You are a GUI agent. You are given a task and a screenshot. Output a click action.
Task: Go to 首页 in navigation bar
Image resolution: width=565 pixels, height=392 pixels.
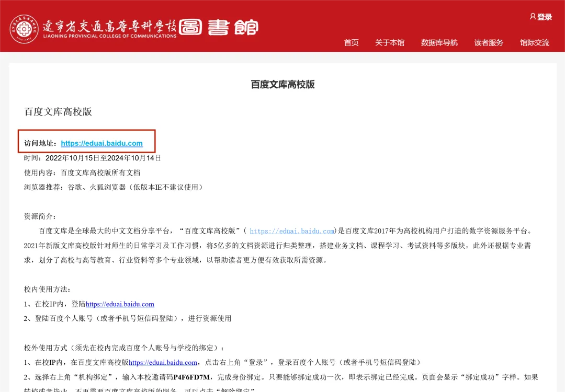pyautogui.click(x=352, y=42)
